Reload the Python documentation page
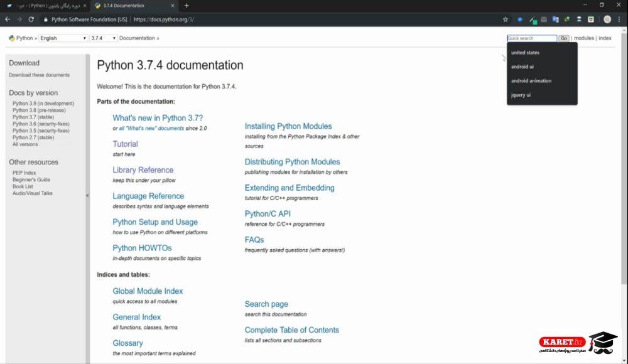This screenshot has height=364, width=628. coord(31,19)
